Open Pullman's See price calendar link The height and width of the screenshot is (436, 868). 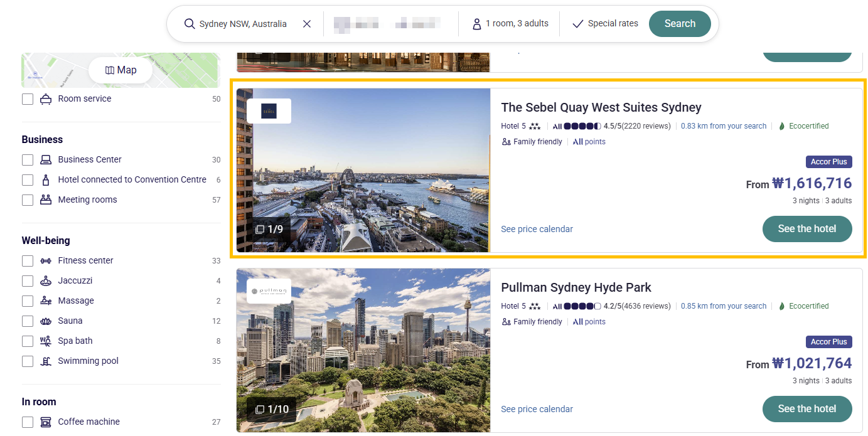(x=537, y=410)
